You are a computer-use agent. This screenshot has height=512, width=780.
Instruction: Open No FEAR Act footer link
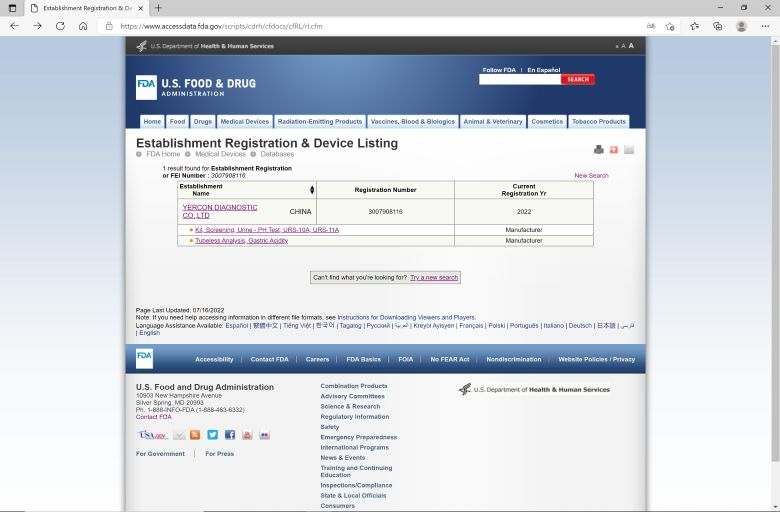(450, 359)
